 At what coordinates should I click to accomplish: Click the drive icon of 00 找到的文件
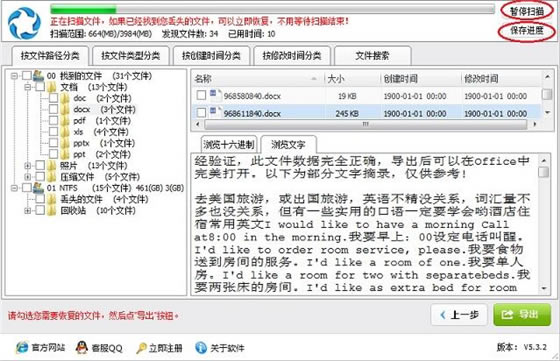point(38,76)
